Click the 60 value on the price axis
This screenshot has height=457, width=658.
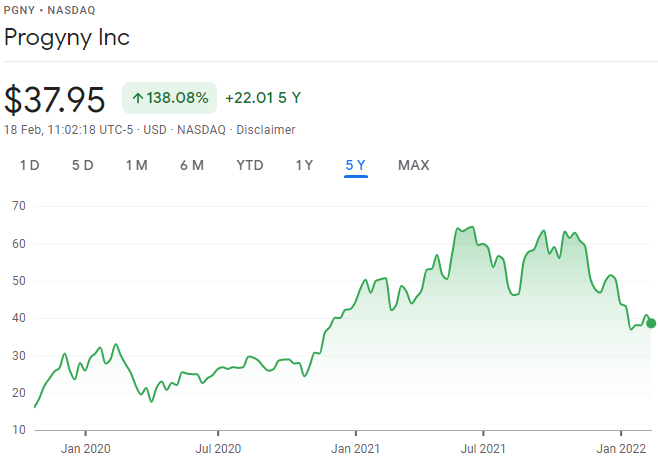(19, 243)
